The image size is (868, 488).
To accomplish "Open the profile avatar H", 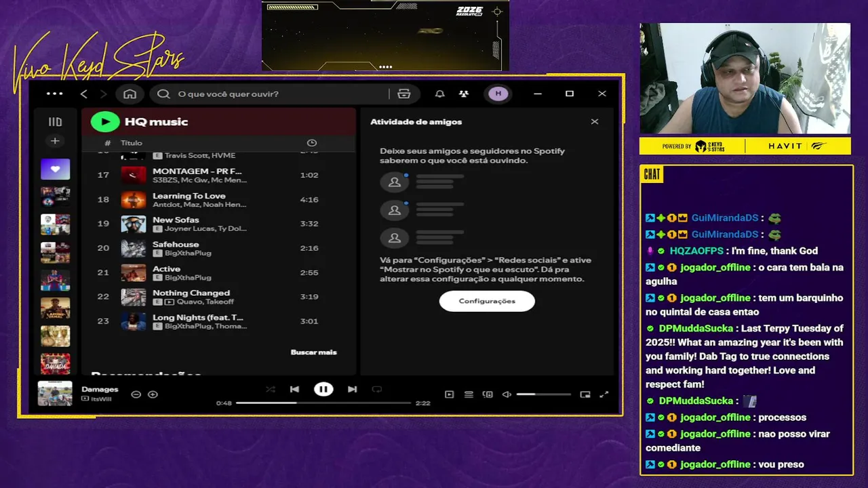I will pyautogui.click(x=498, y=94).
